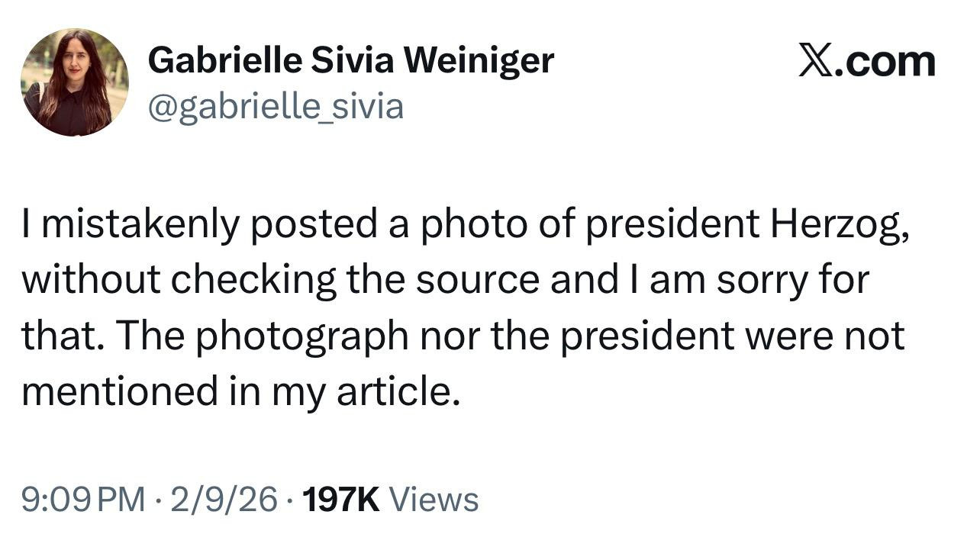Click the 197K view count number
980x550 pixels.
tap(340, 500)
